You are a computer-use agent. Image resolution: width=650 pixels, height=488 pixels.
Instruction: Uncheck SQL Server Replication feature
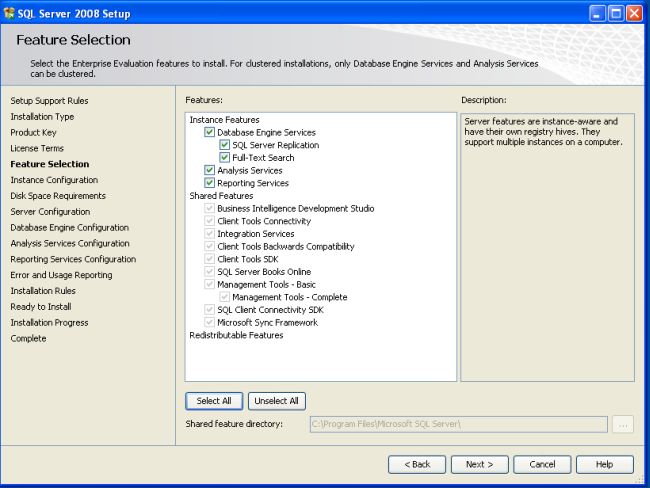[224, 145]
